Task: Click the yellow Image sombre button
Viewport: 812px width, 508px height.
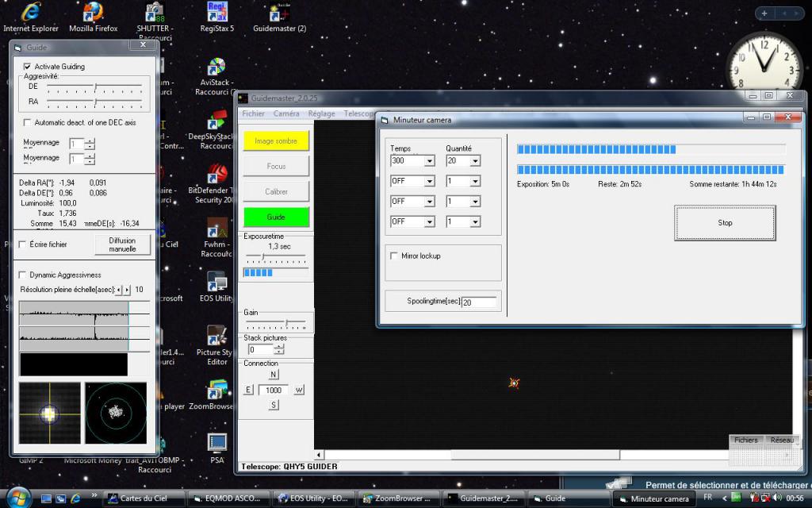Action: 276,140
